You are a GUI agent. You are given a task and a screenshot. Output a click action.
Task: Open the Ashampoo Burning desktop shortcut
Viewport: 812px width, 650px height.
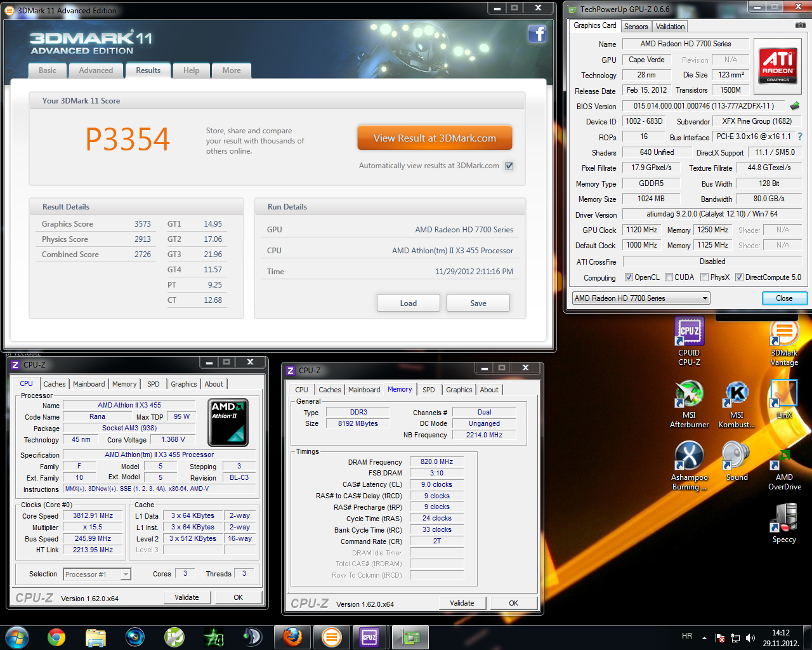(x=689, y=466)
